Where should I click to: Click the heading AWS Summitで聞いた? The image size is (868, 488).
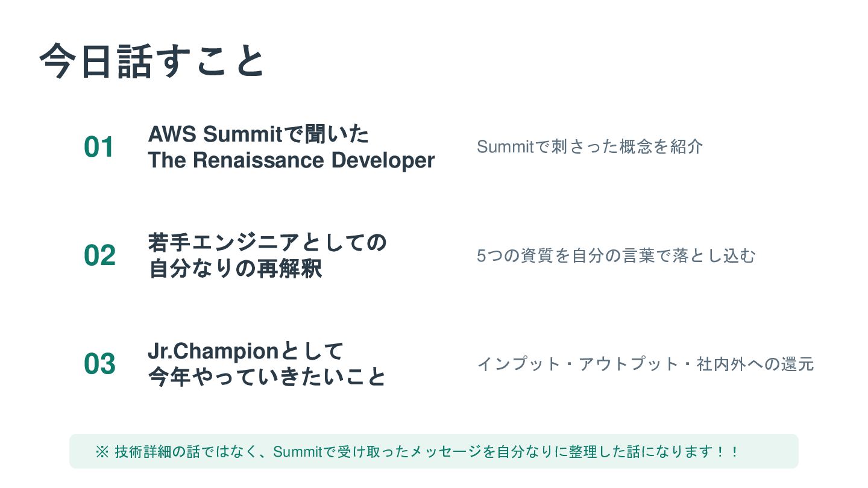click(259, 134)
